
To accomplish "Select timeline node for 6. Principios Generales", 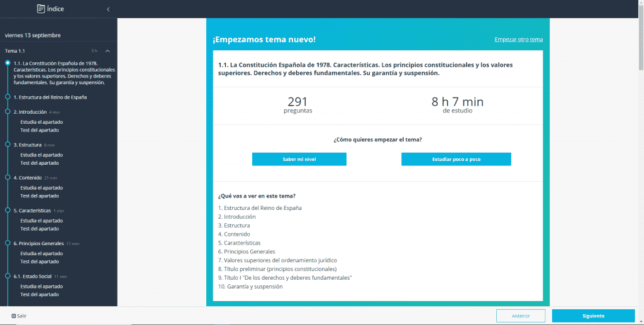I will [x=8, y=243].
